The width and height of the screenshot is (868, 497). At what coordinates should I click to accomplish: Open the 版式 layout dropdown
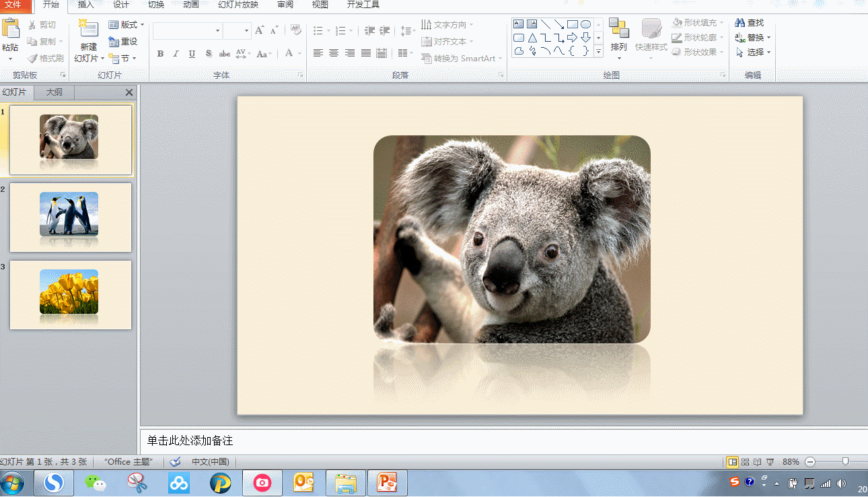coord(126,25)
